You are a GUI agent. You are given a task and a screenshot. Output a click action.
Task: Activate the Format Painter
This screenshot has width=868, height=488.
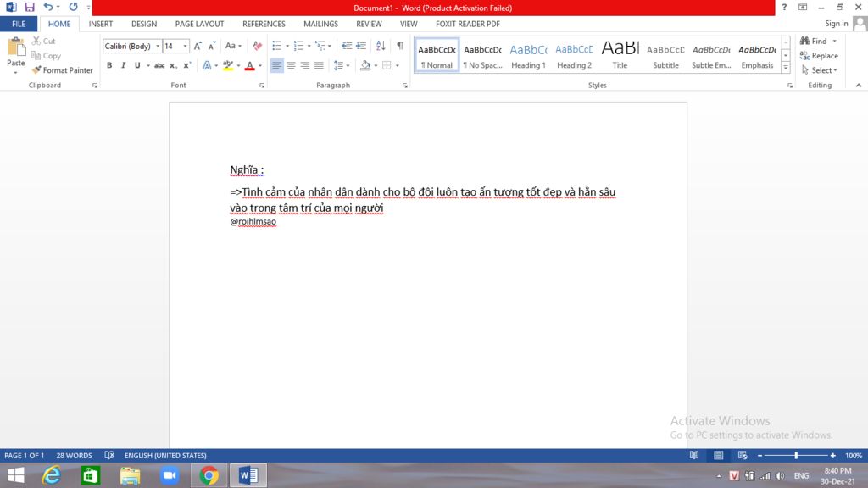pos(63,70)
